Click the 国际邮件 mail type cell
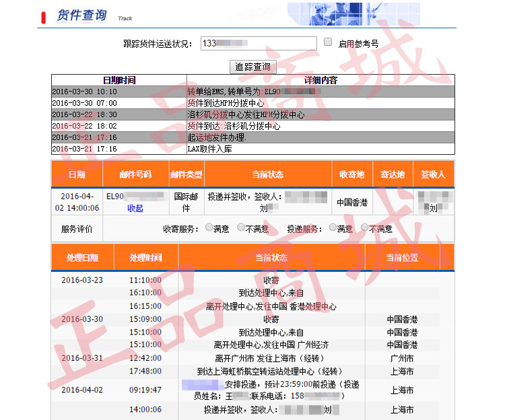 pyautogui.click(x=186, y=203)
